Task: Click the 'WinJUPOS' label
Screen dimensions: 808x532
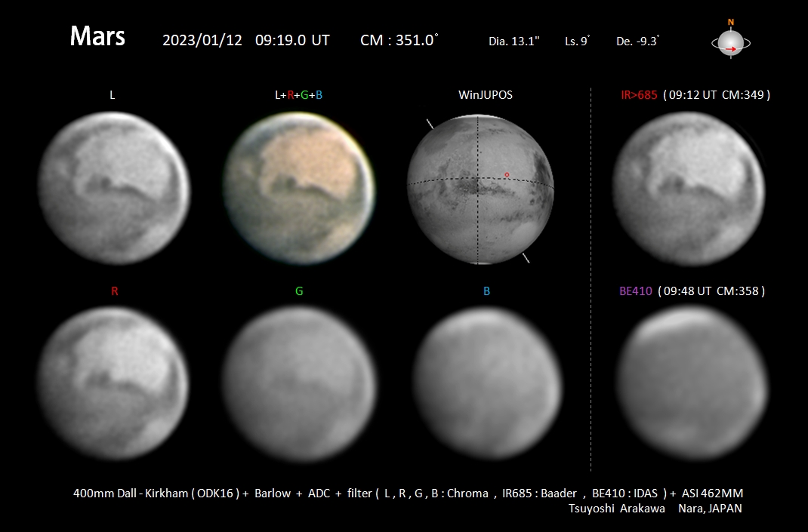Action: pos(486,95)
